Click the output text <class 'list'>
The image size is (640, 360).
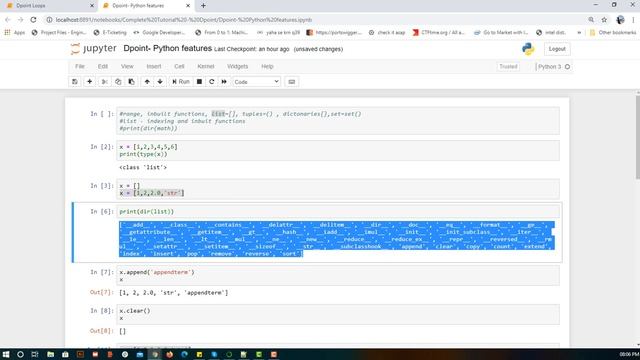click(x=143, y=167)
